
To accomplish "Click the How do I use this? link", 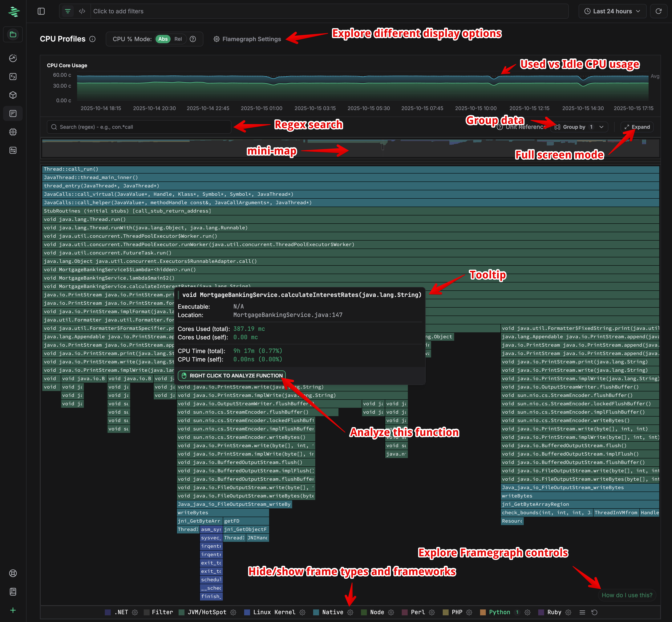I will coord(627,595).
